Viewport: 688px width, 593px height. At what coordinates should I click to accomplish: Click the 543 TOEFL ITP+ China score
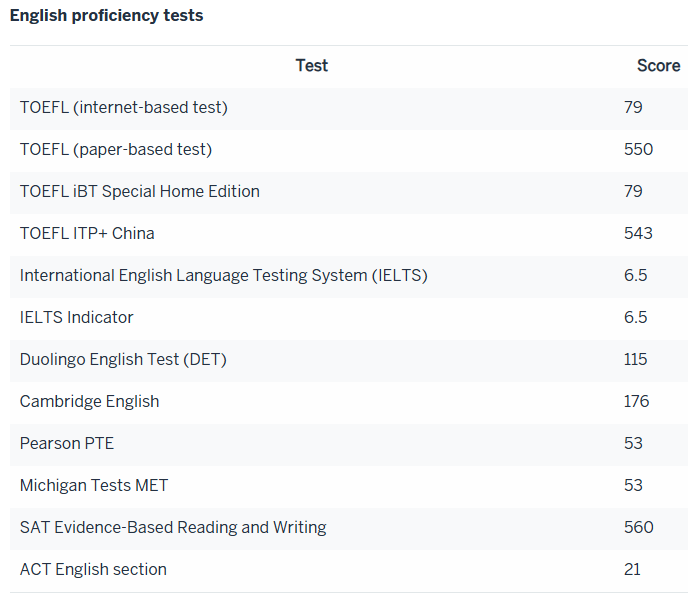coord(638,234)
